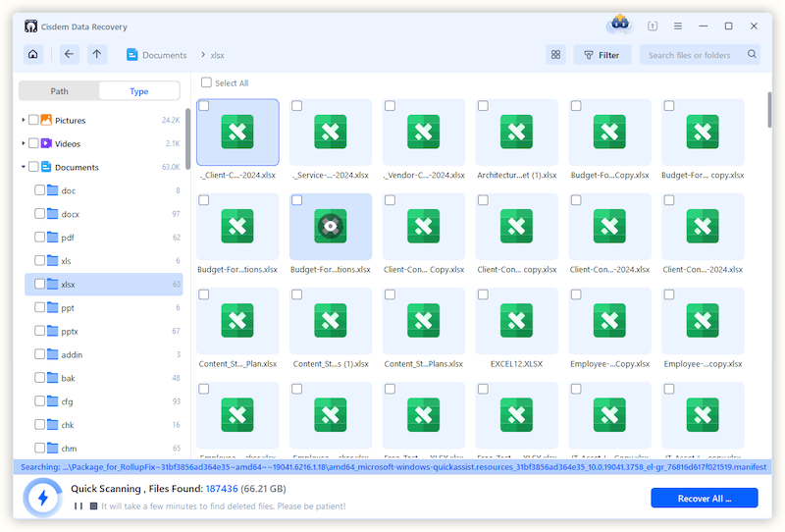Click the file grid vertical scrollbar

pyautogui.click(x=769, y=110)
